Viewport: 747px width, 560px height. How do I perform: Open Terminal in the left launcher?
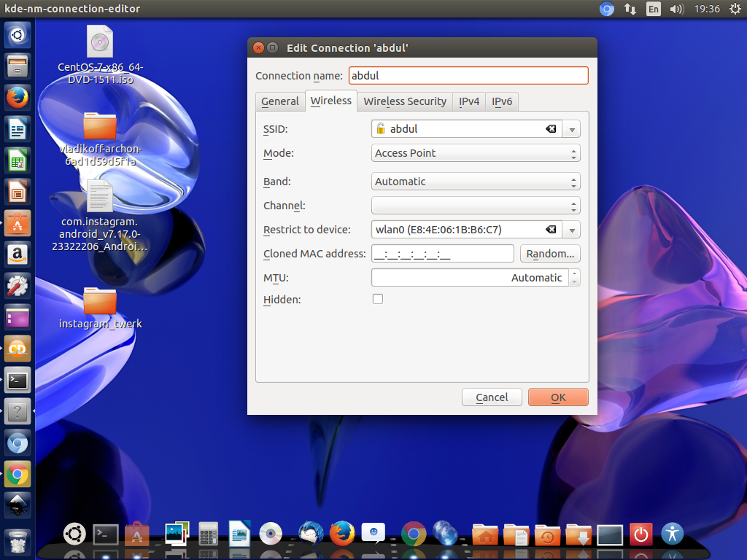18,381
